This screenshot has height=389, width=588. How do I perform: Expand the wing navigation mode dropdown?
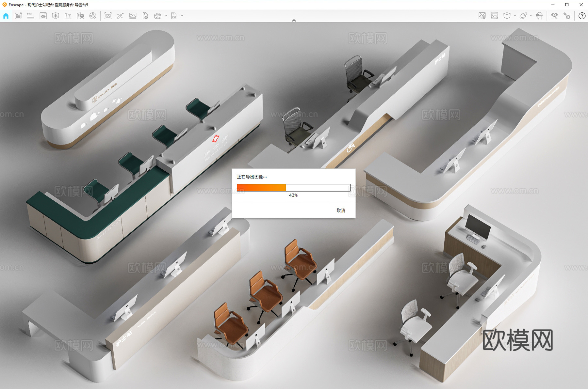pos(531,16)
